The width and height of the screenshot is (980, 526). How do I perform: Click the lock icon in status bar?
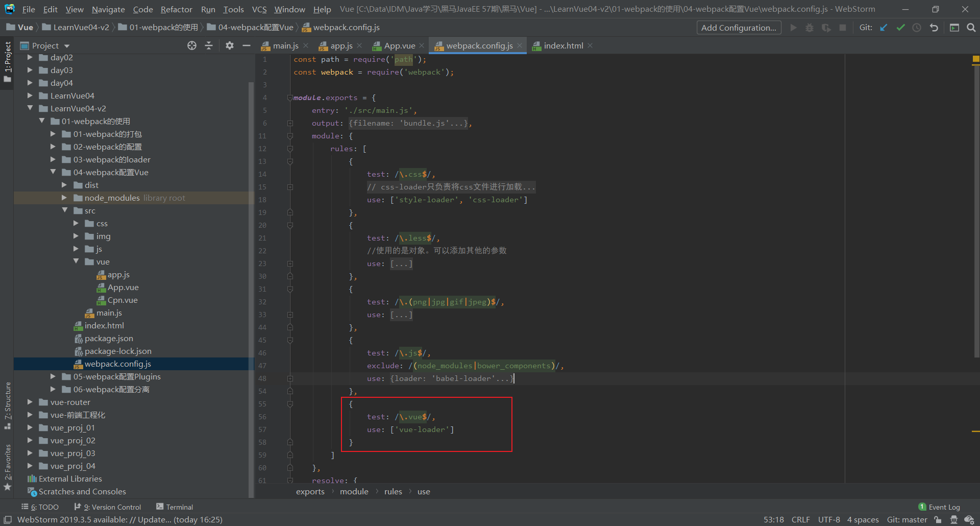(938, 519)
